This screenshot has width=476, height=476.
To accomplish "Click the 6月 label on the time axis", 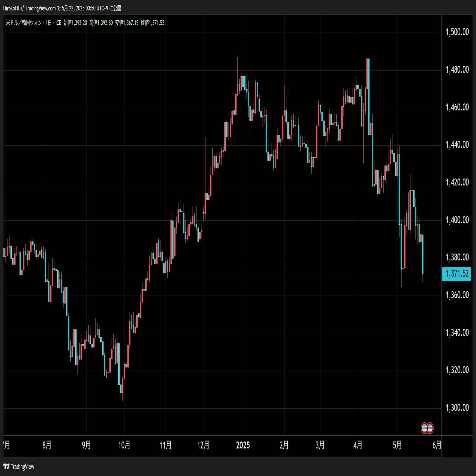I will point(437,445).
